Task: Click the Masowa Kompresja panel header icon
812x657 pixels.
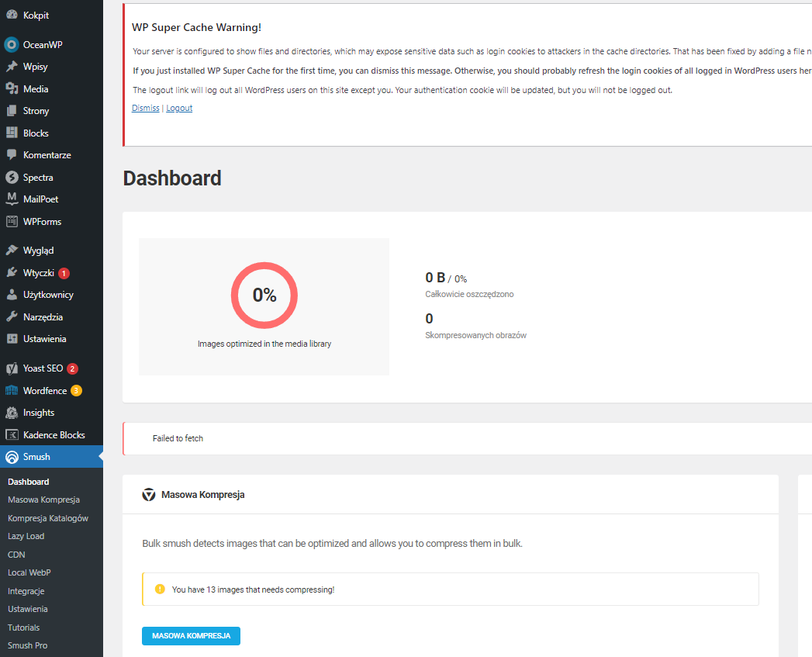Action: click(x=149, y=495)
